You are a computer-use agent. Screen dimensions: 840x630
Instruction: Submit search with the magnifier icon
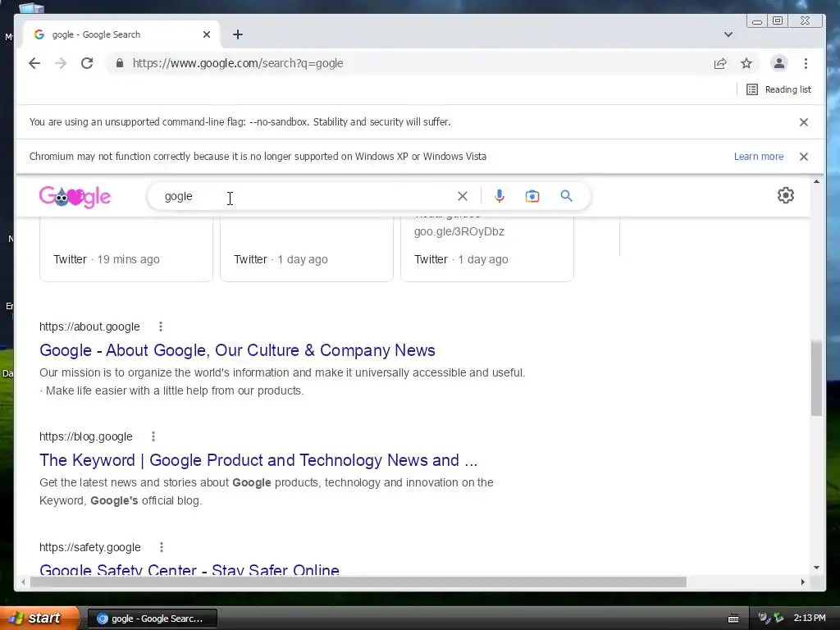pyautogui.click(x=566, y=196)
